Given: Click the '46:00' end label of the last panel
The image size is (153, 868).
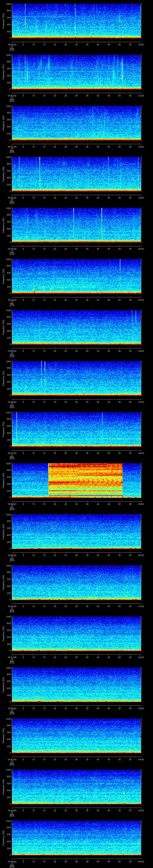Looking at the screenshot, I should (141, 861).
